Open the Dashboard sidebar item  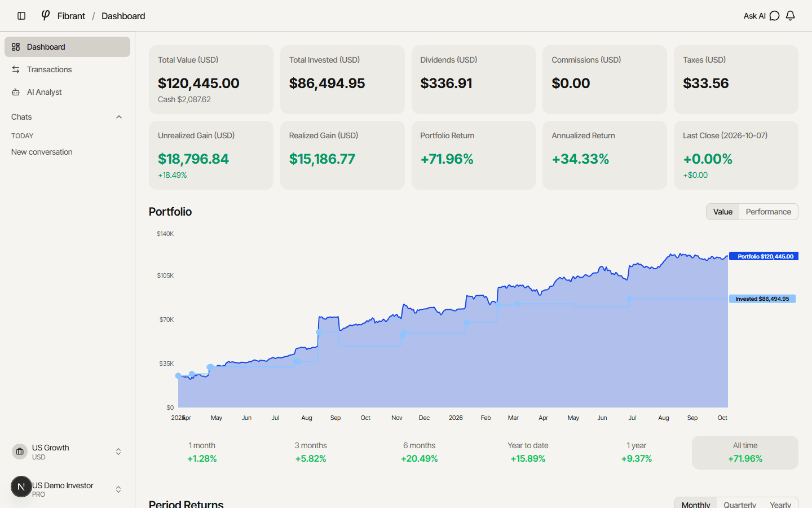pyautogui.click(x=67, y=47)
